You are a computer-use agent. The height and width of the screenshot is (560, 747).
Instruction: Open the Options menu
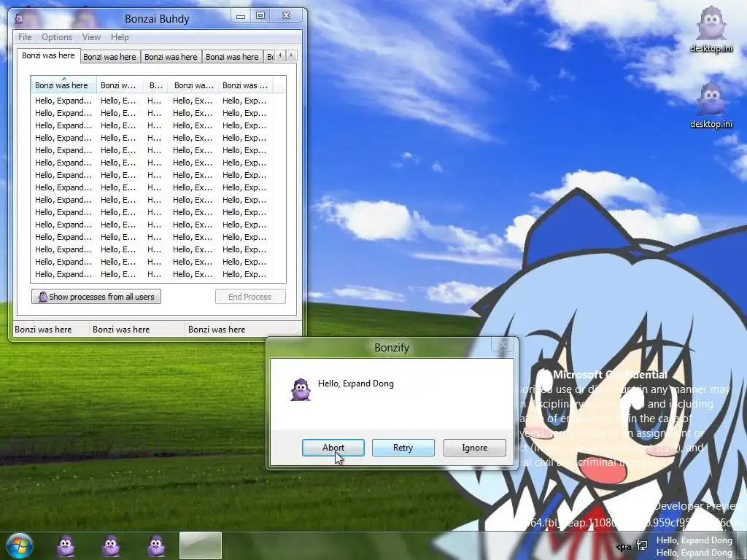57,37
